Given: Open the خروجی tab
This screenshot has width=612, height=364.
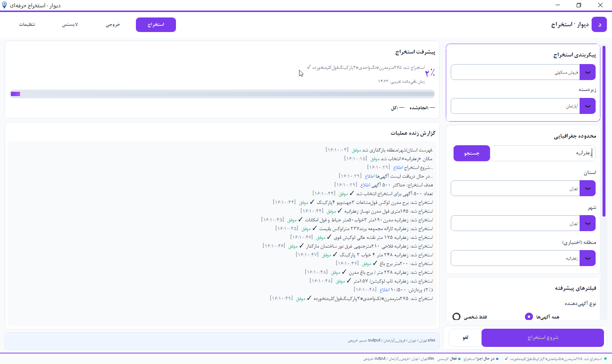Looking at the screenshot, I should click(x=113, y=25).
